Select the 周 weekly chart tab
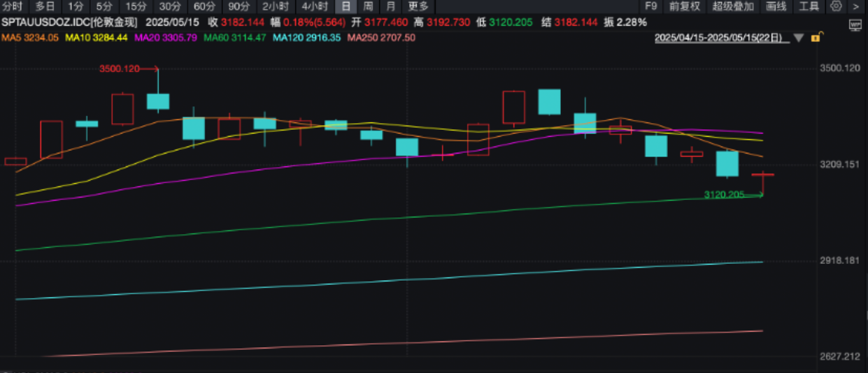Screen dimensions: 868x373 (x=368, y=6)
